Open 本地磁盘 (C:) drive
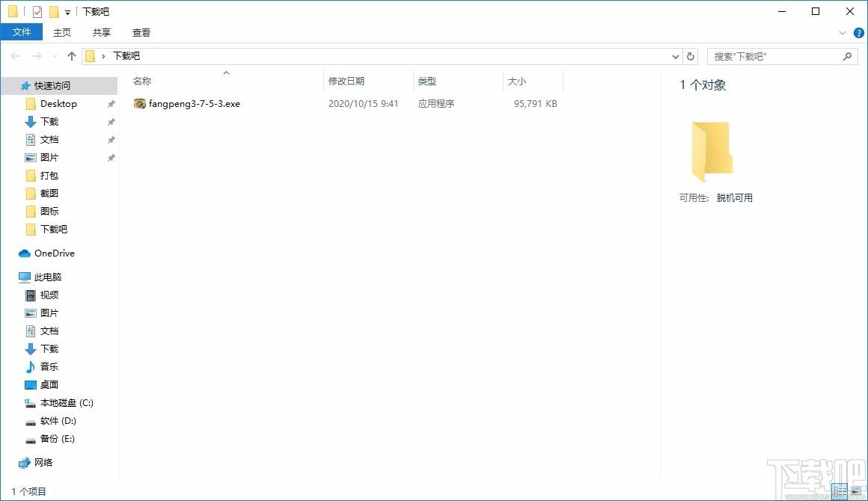 pos(67,402)
